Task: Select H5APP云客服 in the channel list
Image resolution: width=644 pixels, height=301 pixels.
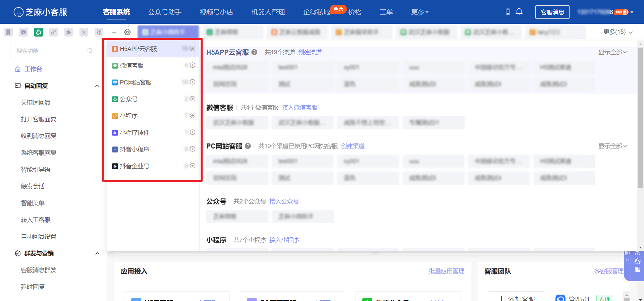Action: (154, 49)
